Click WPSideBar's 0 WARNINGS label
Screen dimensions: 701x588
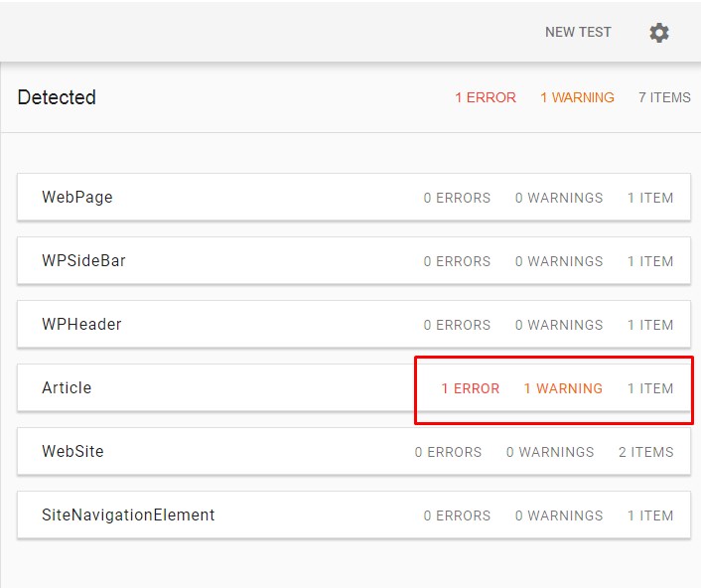[x=559, y=261]
